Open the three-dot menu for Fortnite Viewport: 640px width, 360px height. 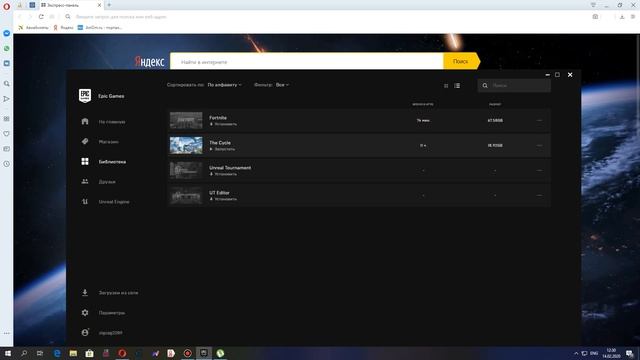coord(539,120)
